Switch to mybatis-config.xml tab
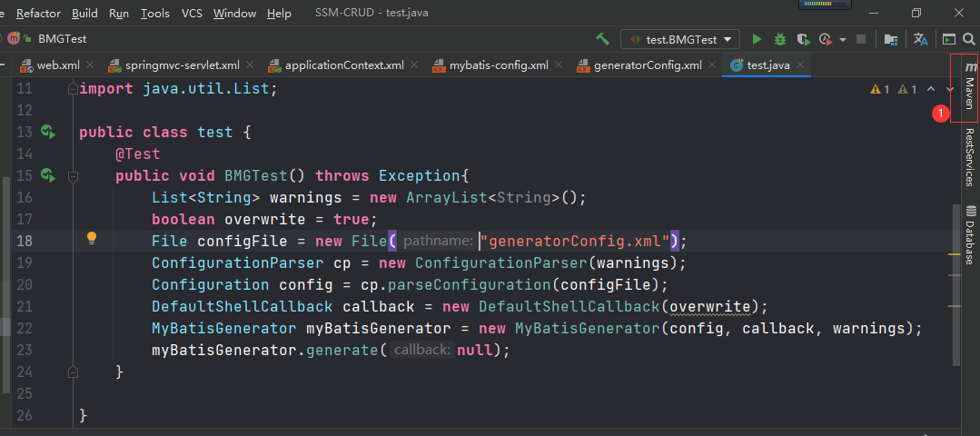 [499, 65]
